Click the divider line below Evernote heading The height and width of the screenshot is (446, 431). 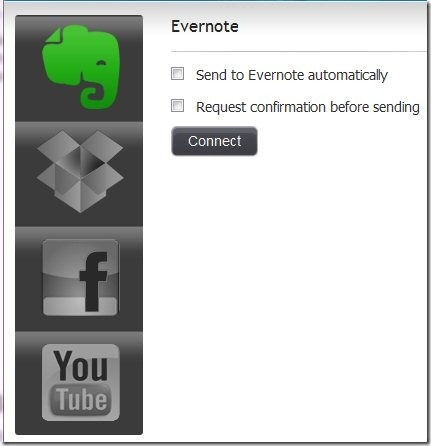[x=298, y=52]
